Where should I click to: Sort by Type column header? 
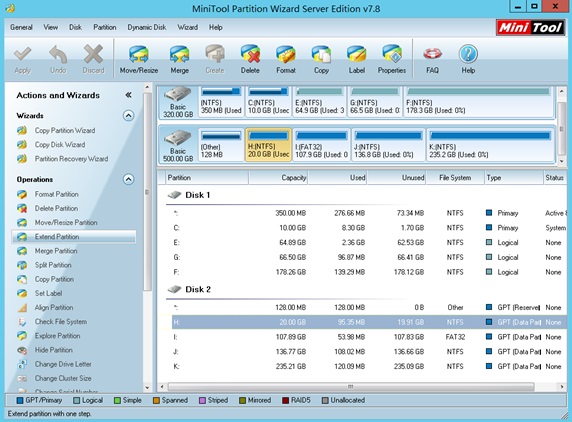pyautogui.click(x=514, y=178)
